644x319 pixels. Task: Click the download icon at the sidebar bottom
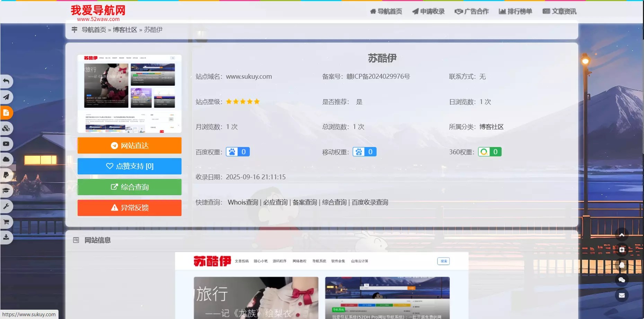click(6, 237)
